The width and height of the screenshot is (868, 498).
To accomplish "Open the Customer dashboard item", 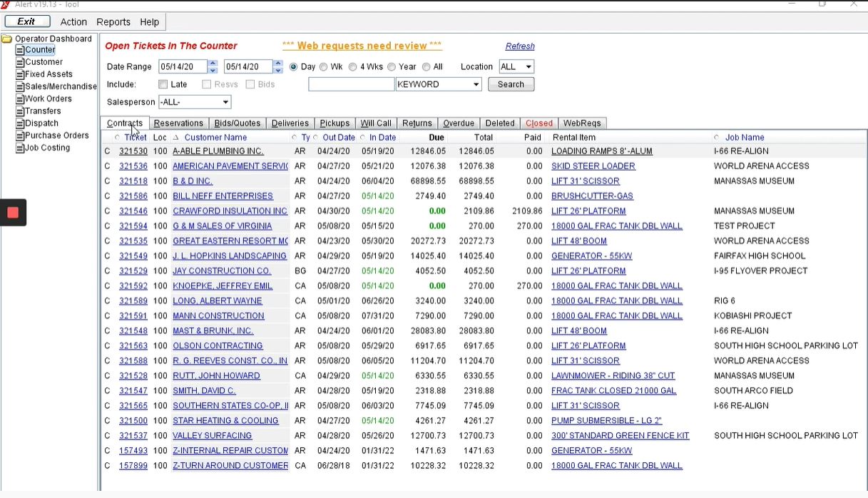I will [44, 62].
